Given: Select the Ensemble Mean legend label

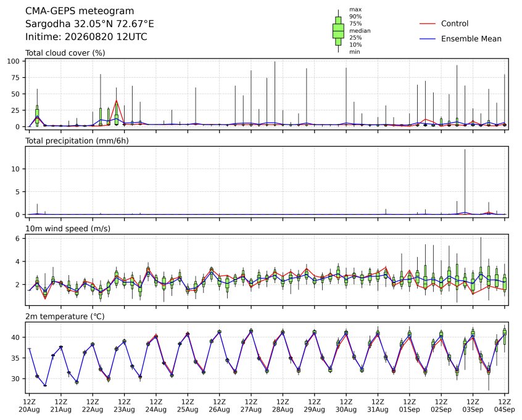Looking at the screenshot, I should tap(471, 39).
